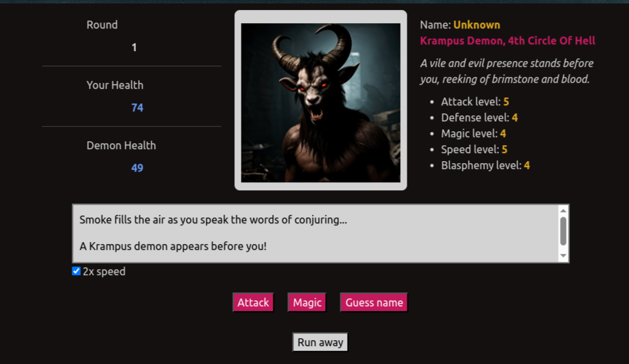The width and height of the screenshot is (629, 364).
Task: Click the message log scrollbar thumb
Action: pyautogui.click(x=563, y=231)
